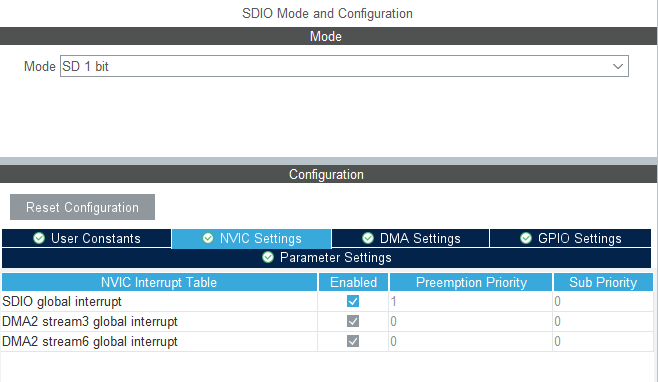Click the Preemption Priority column header
The image size is (658, 382).
click(471, 283)
